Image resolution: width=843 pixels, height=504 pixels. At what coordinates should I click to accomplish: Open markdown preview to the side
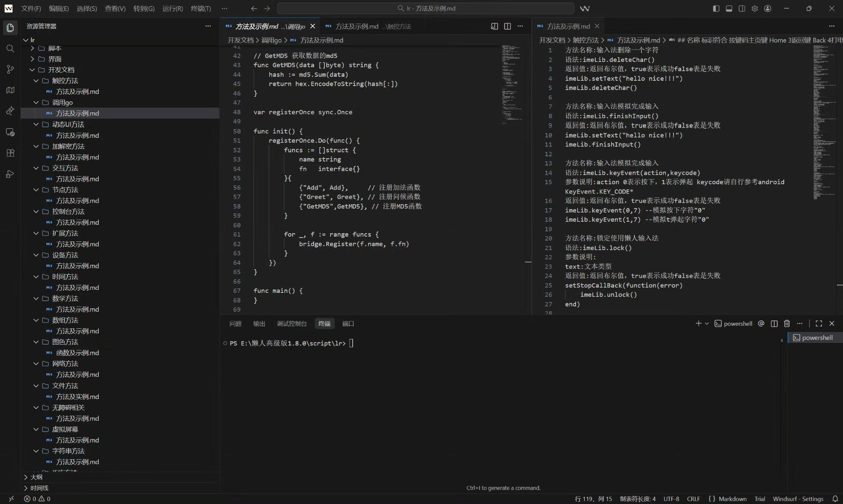pyautogui.click(x=494, y=26)
